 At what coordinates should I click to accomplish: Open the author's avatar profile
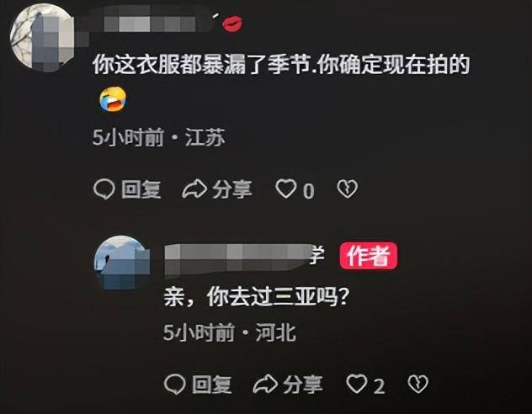[122, 263]
